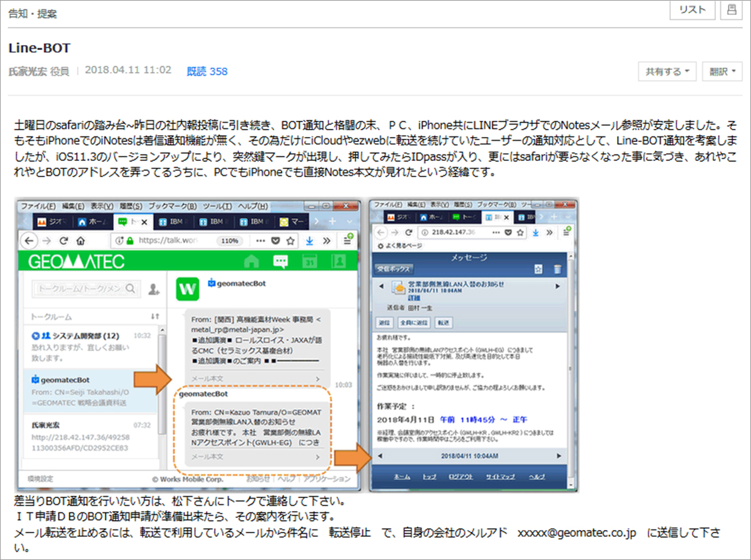Image resolution: width=751 pixels, height=560 pixels.
Task: Click the トークルーム search input field
Action: 80,289
